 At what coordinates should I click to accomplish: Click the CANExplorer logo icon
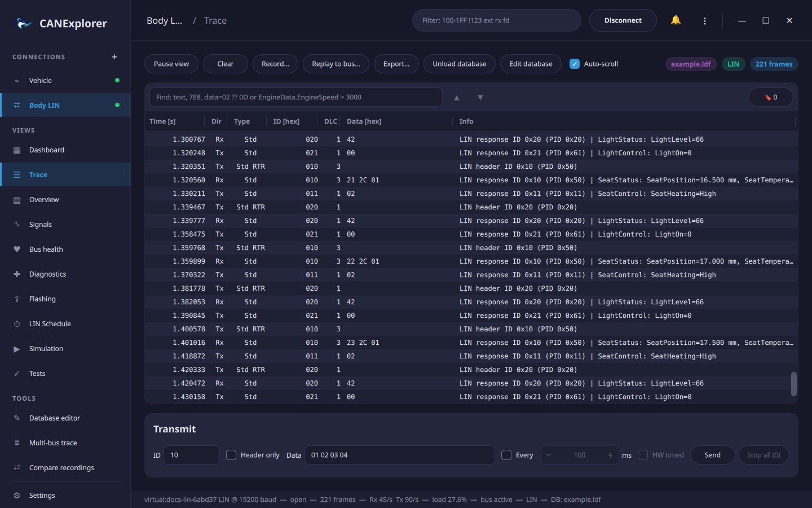23,23
